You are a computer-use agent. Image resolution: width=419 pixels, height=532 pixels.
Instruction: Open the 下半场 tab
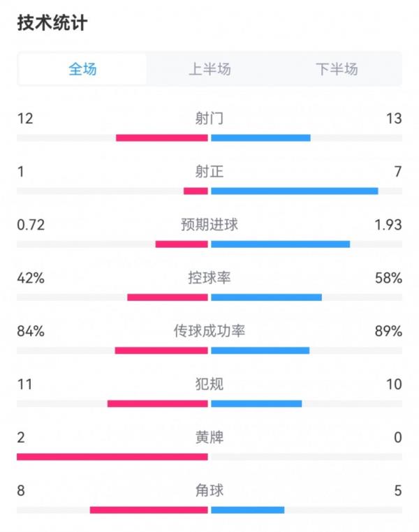coord(337,69)
